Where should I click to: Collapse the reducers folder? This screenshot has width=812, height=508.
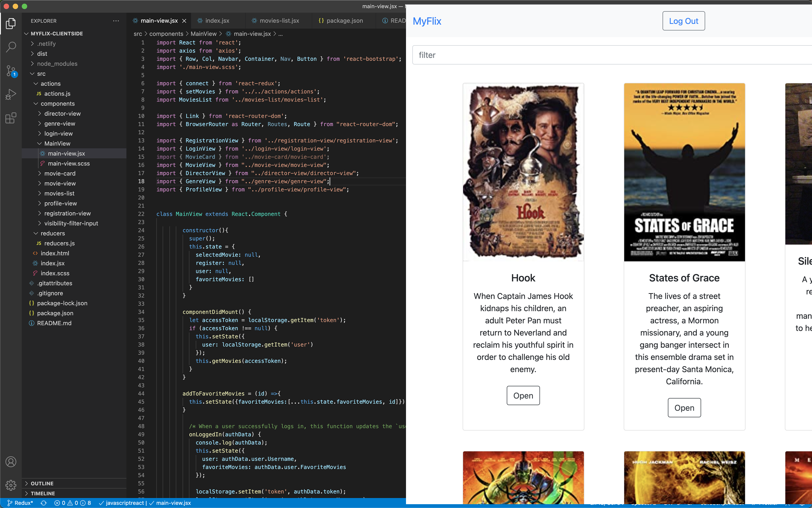tap(36, 233)
